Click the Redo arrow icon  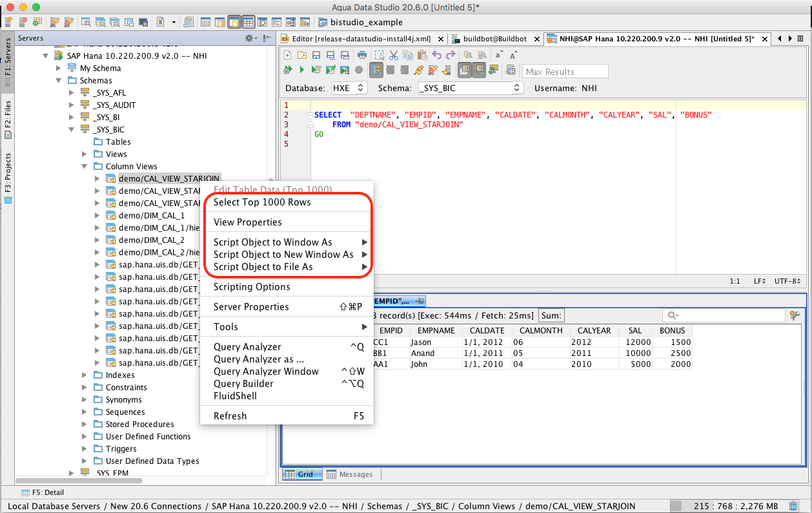pos(451,55)
